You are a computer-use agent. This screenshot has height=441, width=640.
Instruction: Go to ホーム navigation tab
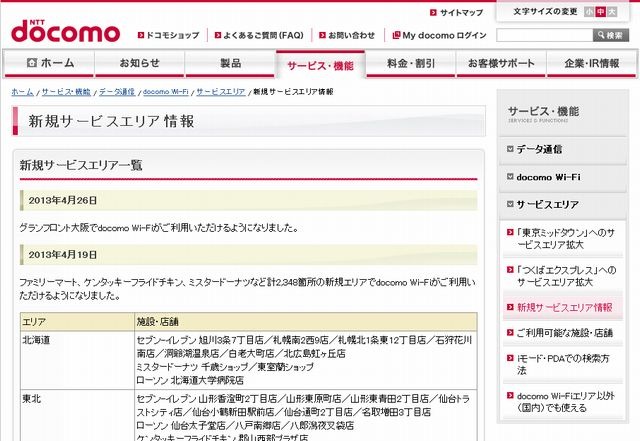(49, 64)
